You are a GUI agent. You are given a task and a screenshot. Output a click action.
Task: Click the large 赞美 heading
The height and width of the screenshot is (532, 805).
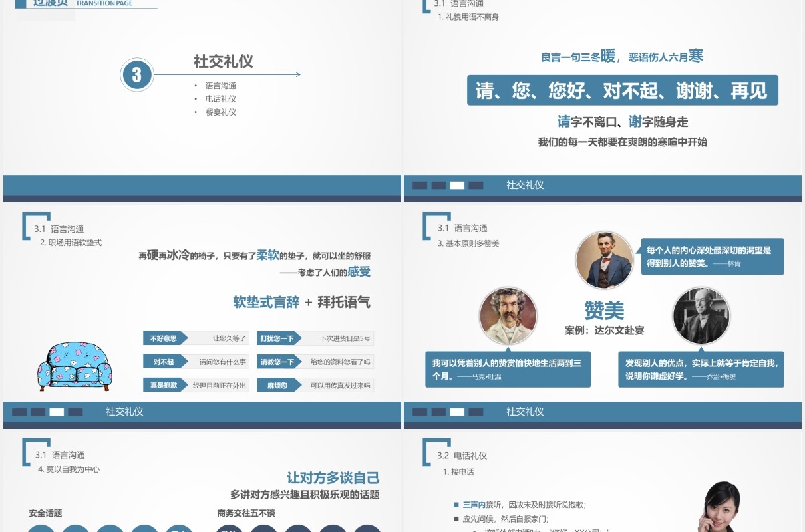605,310
